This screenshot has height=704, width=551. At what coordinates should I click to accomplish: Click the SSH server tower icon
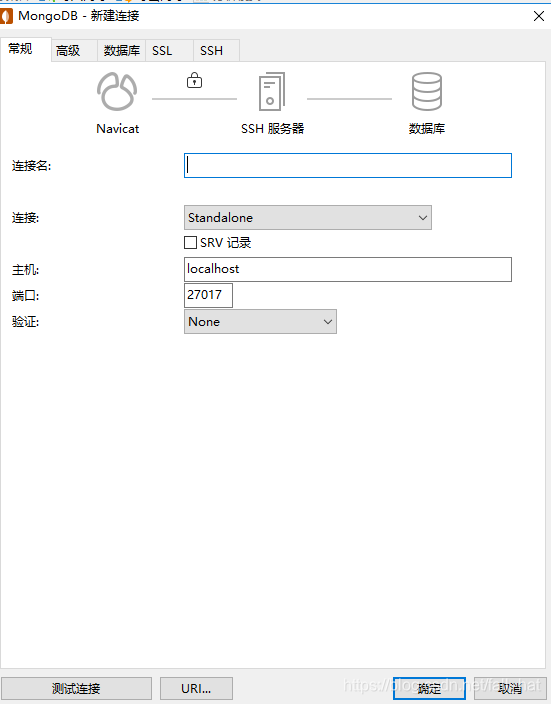coord(272,92)
